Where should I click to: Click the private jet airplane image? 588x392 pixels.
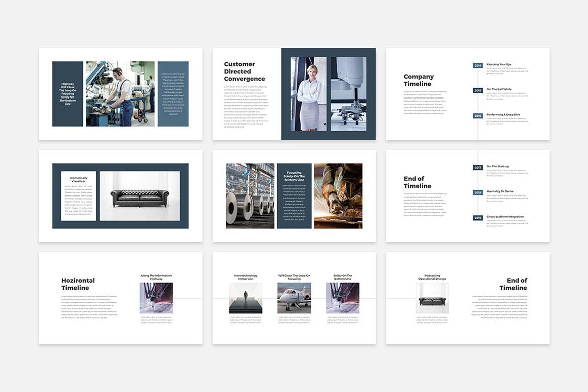pos(294,298)
